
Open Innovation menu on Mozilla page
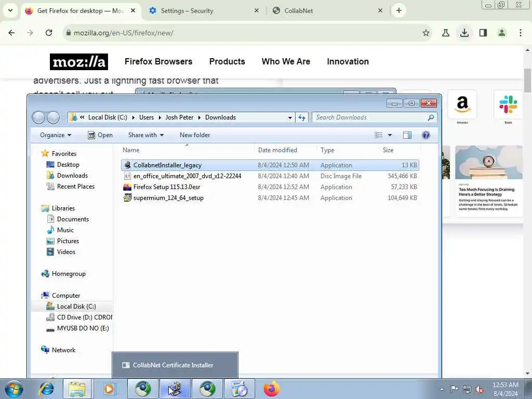coord(348,61)
